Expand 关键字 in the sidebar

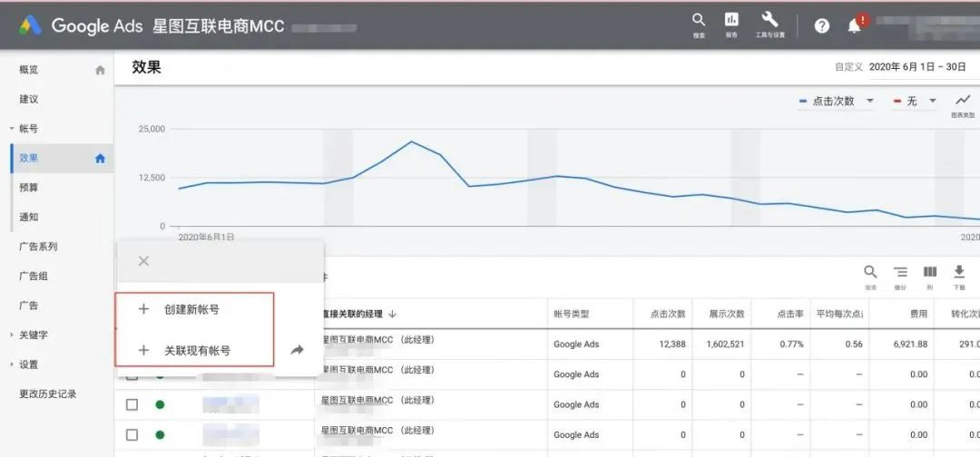click(x=34, y=335)
